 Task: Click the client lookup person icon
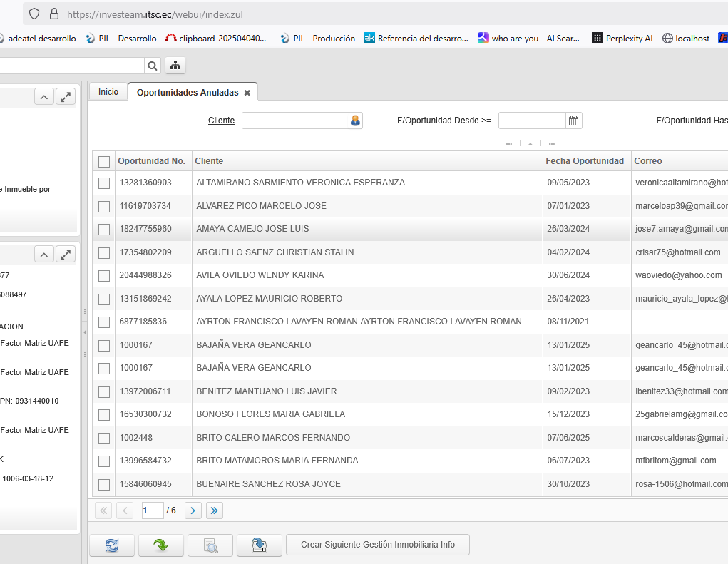(x=355, y=121)
